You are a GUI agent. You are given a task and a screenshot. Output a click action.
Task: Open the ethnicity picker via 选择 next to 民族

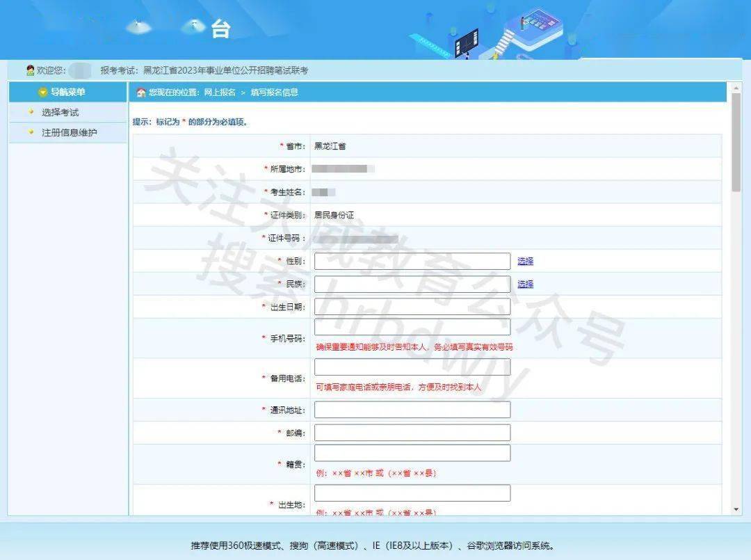point(524,284)
